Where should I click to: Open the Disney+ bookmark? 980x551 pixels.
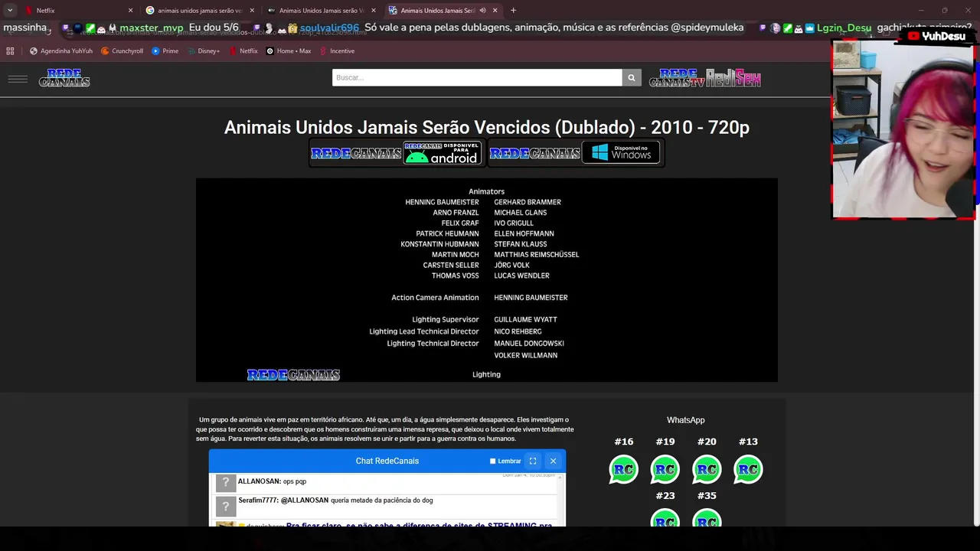click(x=204, y=51)
